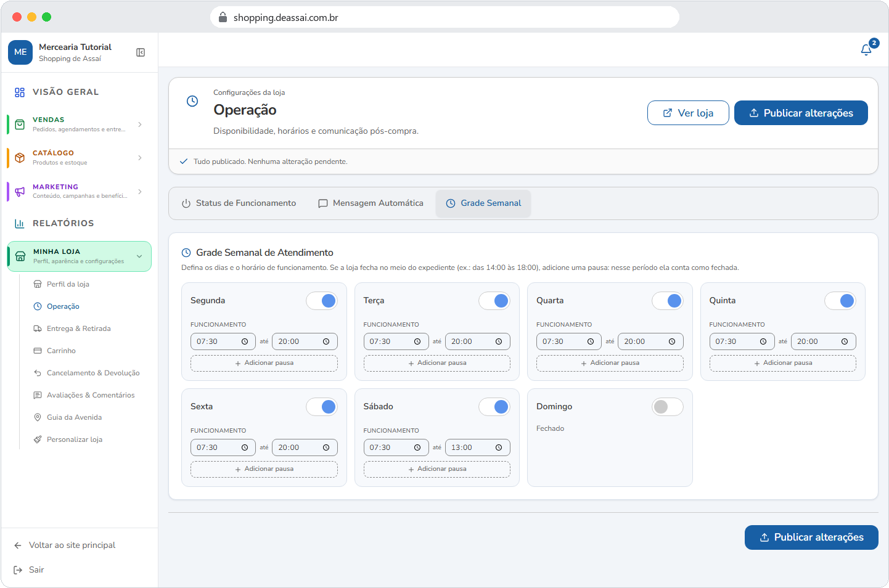Collapse the Minha Loja section chevron

pyautogui.click(x=139, y=256)
